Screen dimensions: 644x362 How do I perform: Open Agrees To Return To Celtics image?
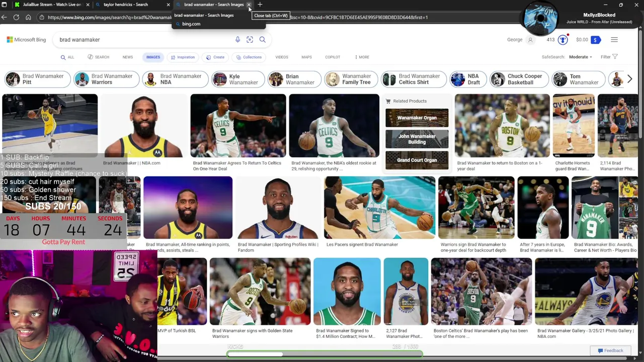238,126
